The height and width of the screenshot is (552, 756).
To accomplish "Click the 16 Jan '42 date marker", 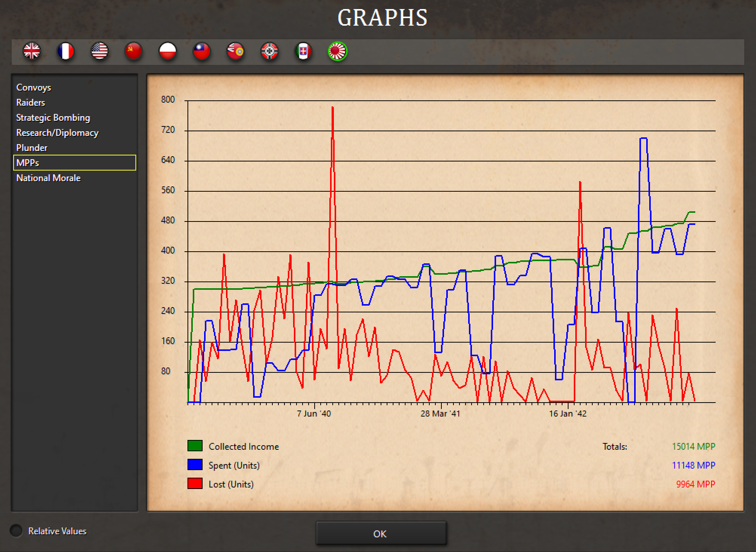I will (x=568, y=414).
